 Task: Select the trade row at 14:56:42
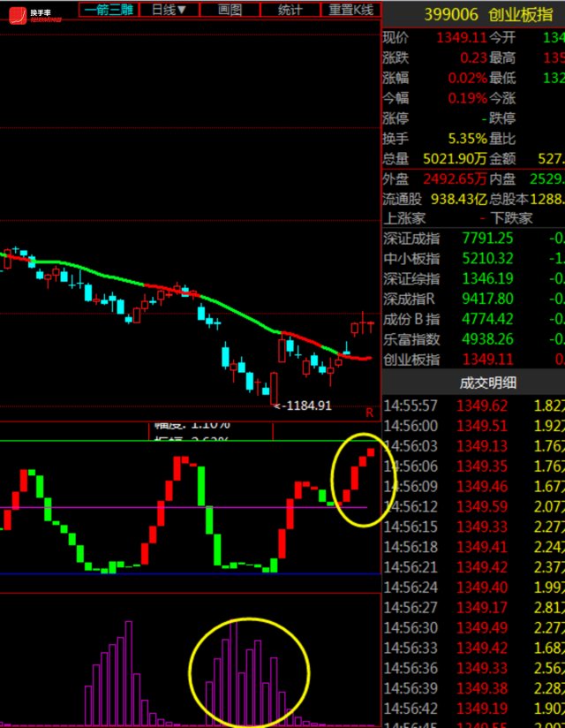pos(473,709)
